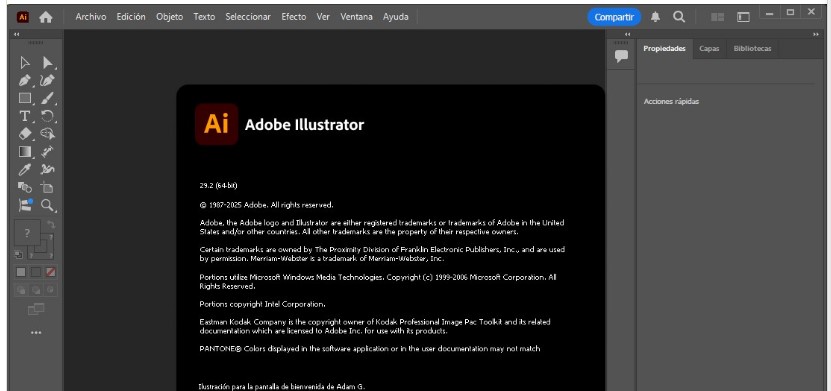Image resolution: width=831 pixels, height=391 pixels.
Task: Set paint mode to Gradient
Action: pos(36,272)
